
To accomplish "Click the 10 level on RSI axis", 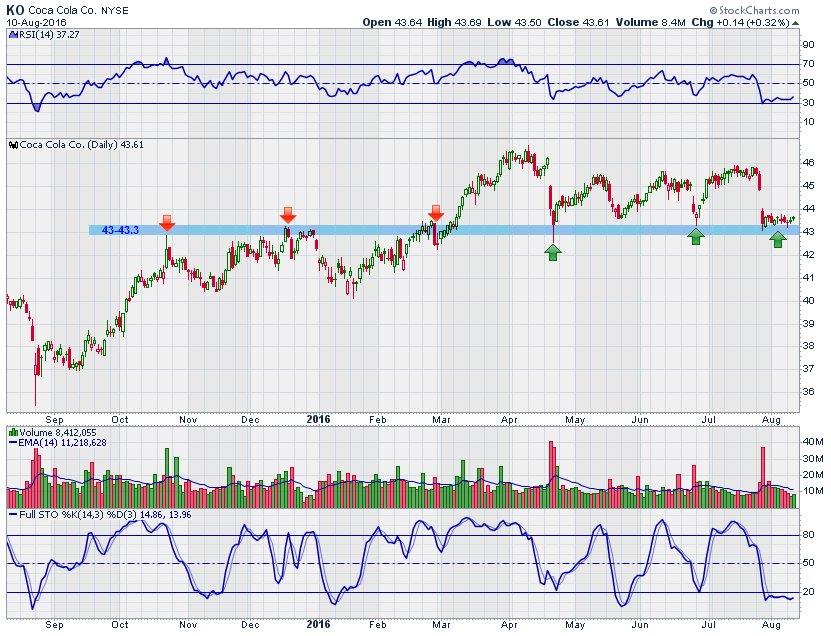I will (x=808, y=122).
